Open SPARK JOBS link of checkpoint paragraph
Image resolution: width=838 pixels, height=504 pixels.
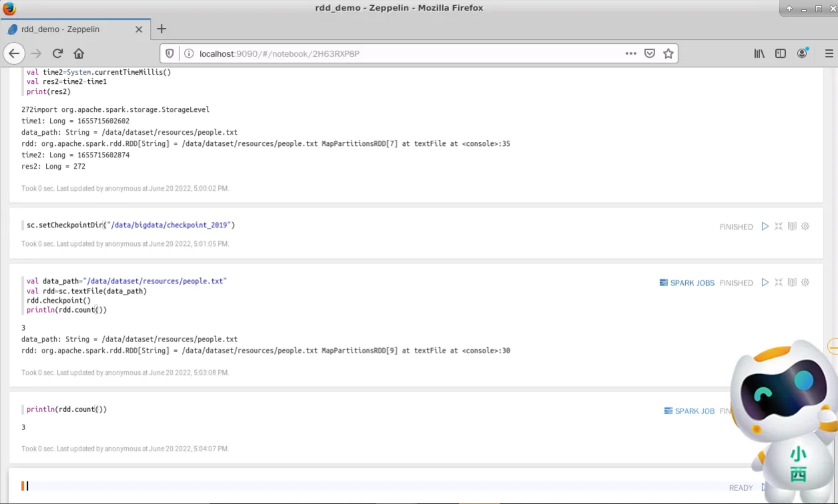pos(687,283)
